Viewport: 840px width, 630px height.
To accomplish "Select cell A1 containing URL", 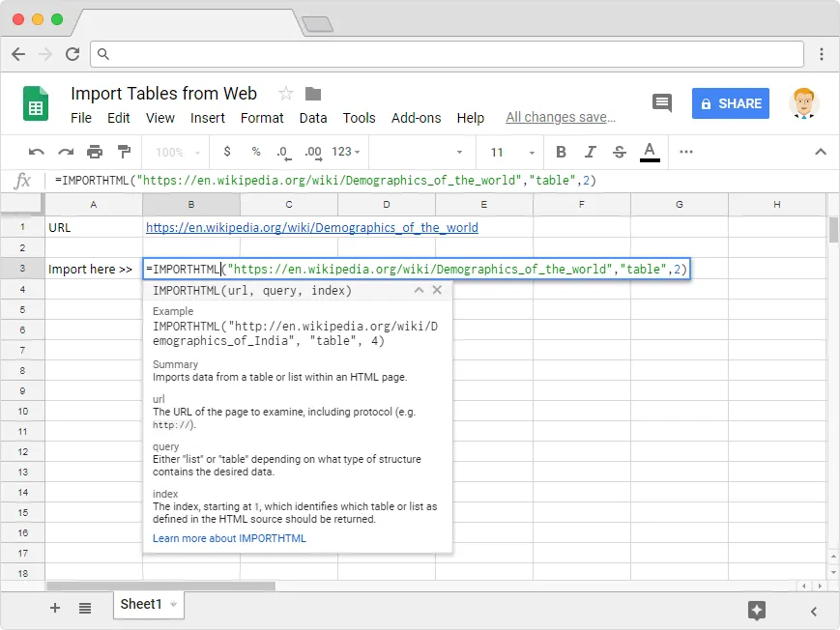I will click(94, 227).
